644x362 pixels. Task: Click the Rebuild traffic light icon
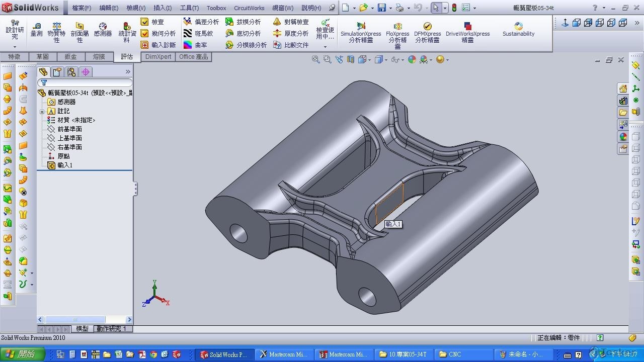454,8
